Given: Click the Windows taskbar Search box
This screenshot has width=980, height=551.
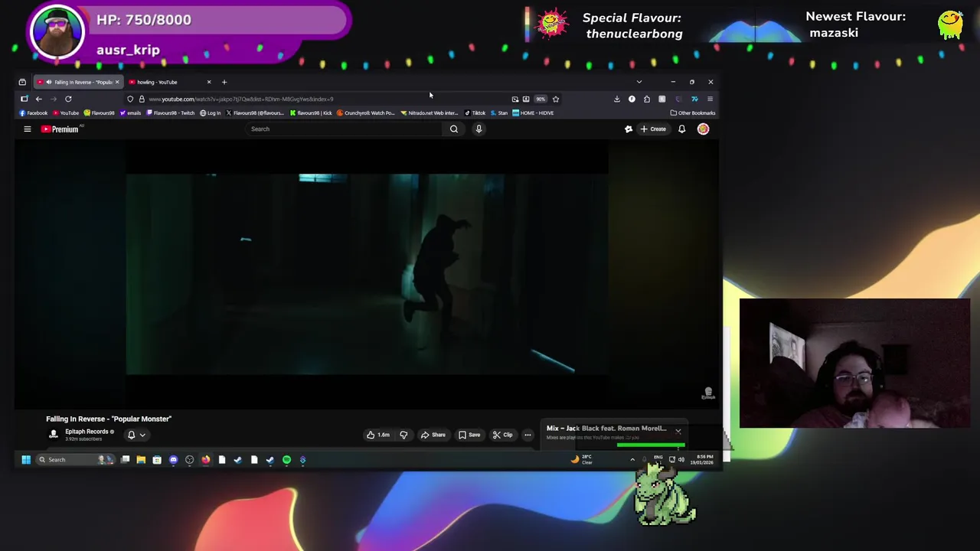Looking at the screenshot, I should click(x=74, y=460).
